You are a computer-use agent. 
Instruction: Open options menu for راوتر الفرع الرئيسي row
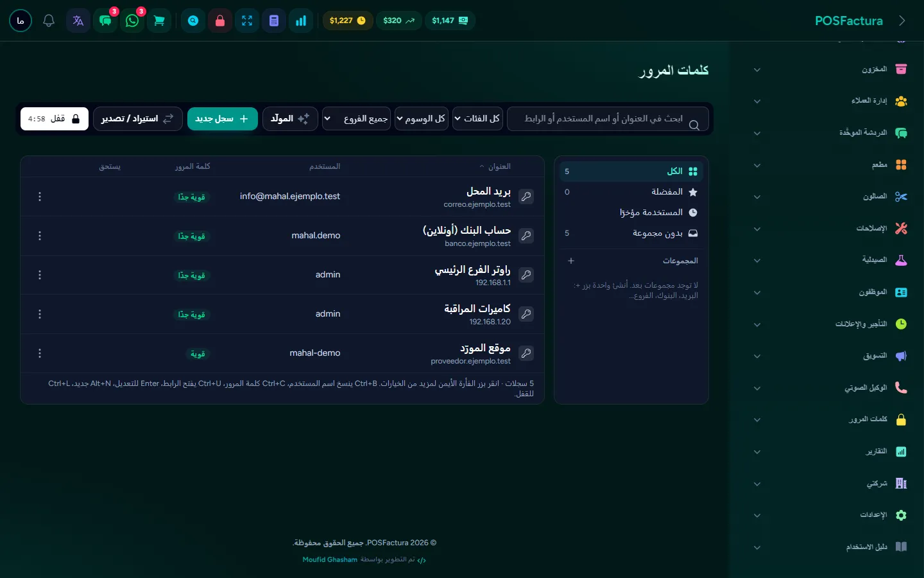click(x=40, y=275)
